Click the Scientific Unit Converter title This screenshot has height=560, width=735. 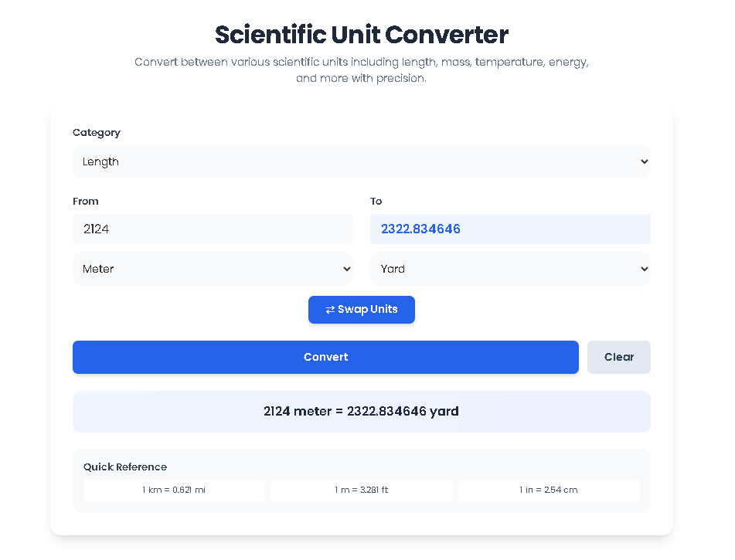coord(361,35)
